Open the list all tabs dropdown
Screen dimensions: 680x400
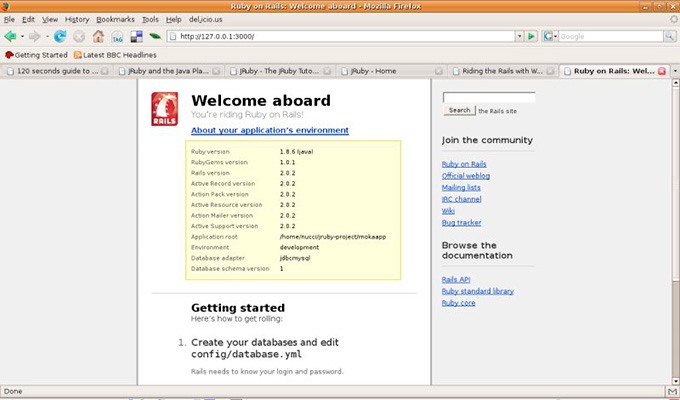675,71
